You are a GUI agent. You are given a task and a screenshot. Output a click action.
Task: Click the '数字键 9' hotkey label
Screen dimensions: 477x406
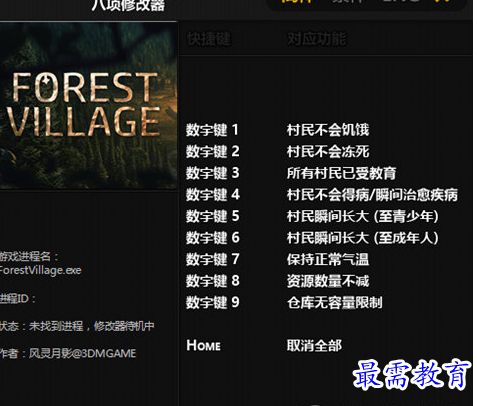[x=212, y=303]
